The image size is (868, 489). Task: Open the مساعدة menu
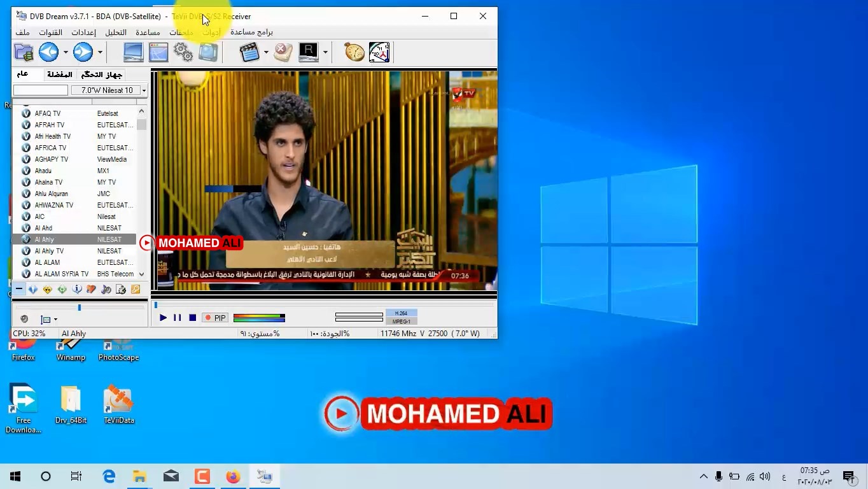tap(148, 32)
